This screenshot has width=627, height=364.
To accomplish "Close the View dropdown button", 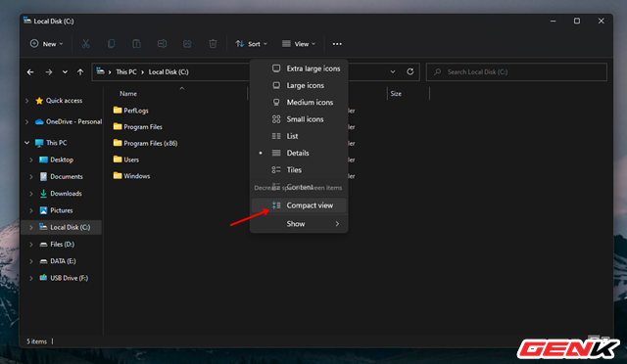I will click(x=298, y=44).
